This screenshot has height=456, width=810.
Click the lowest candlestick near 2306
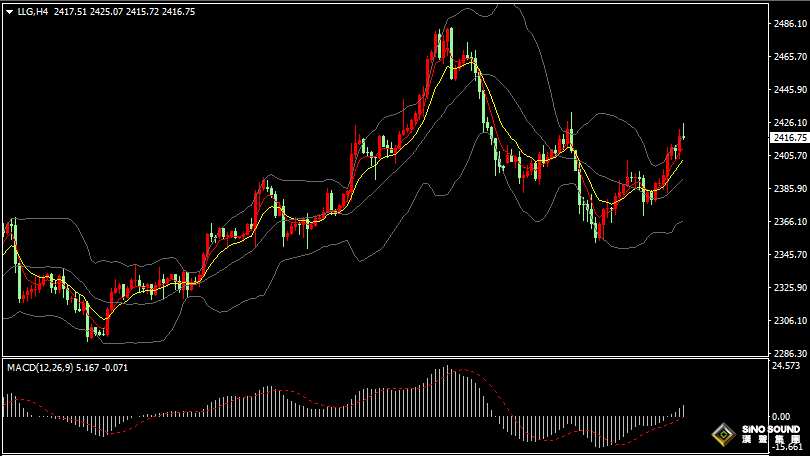tap(106, 327)
